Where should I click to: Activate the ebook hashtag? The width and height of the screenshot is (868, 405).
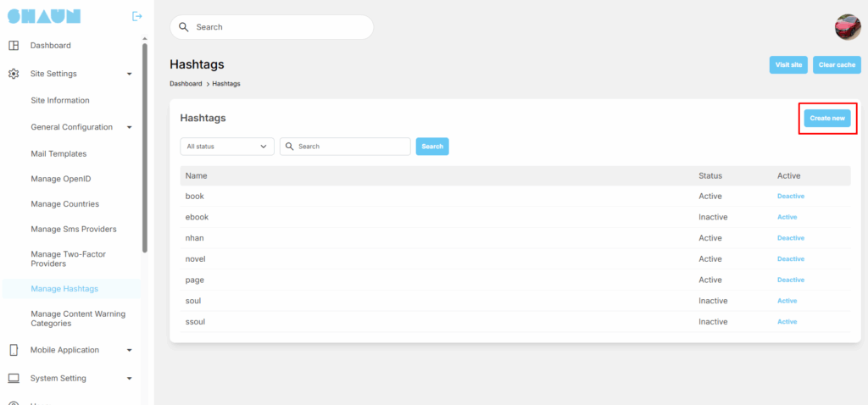(787, 217)
